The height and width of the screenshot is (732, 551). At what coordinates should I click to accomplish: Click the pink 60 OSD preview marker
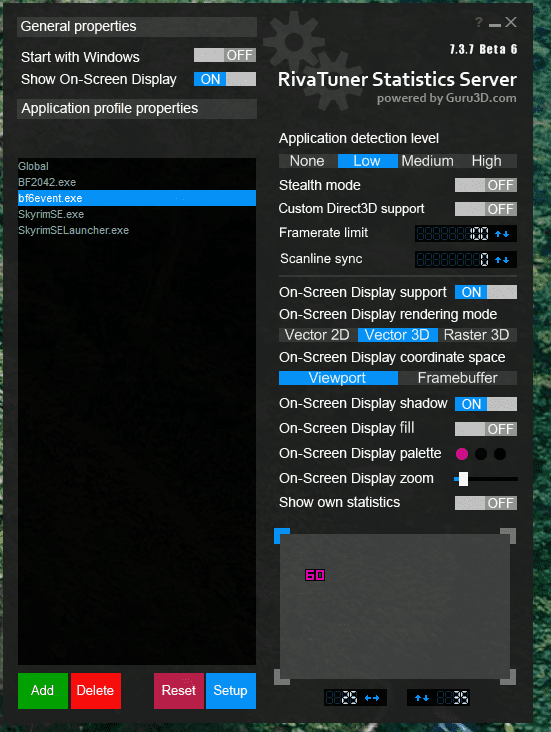click(315, 575)
